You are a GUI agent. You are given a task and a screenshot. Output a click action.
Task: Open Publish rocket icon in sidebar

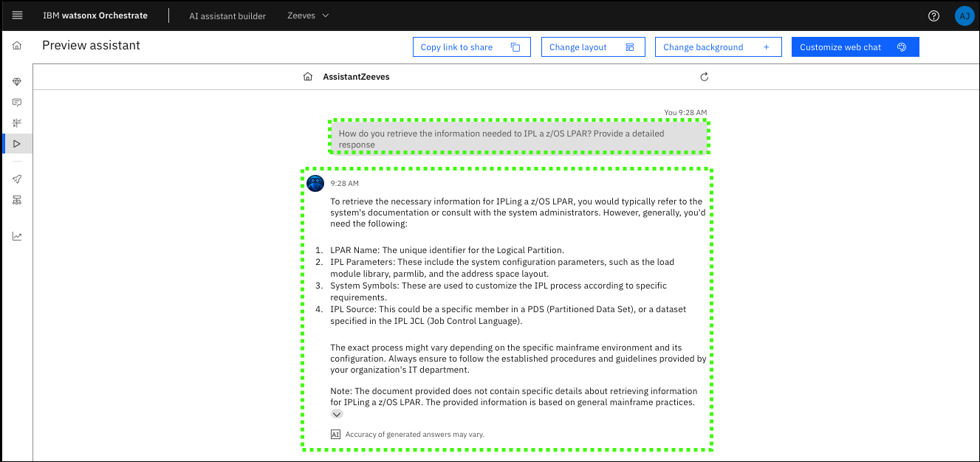point(17,179)
